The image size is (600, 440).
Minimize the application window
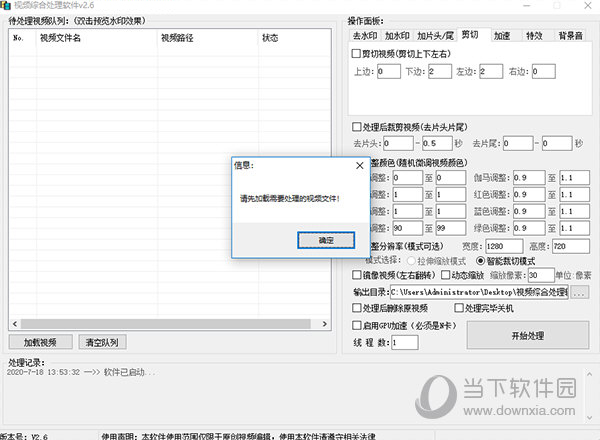tap(527, 6)
